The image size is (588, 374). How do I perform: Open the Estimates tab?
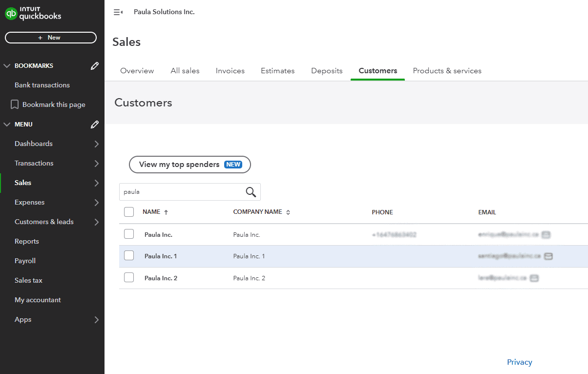coord(277,70)
